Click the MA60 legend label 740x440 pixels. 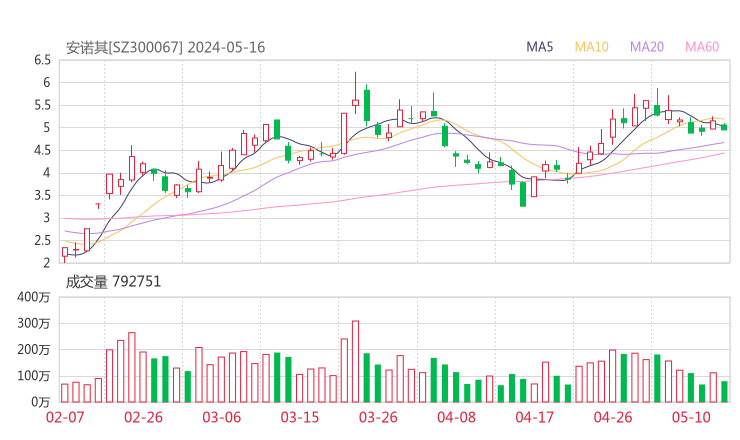[702, 47]
